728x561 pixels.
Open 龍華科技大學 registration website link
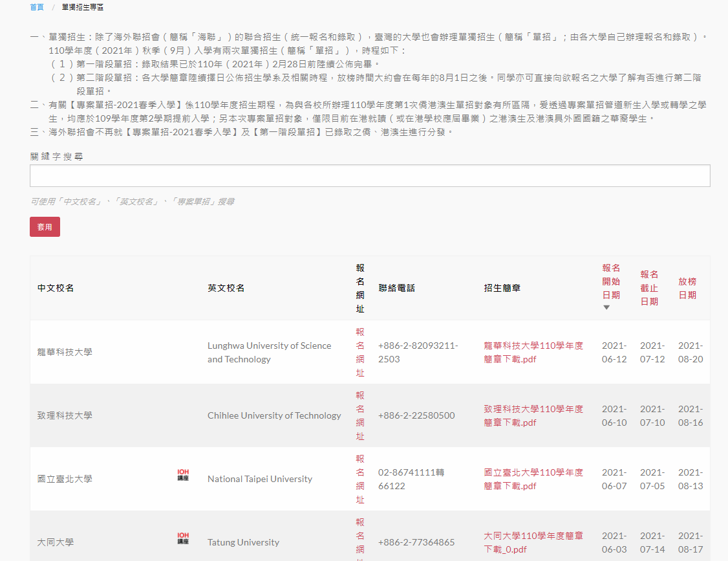360,352
